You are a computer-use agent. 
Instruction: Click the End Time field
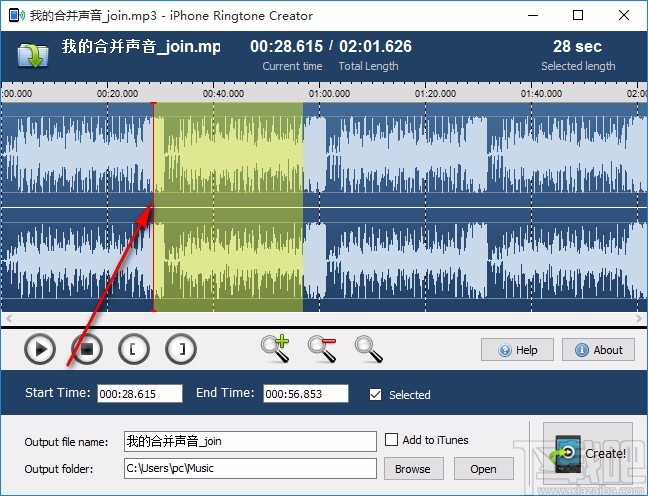coord(306,393)
